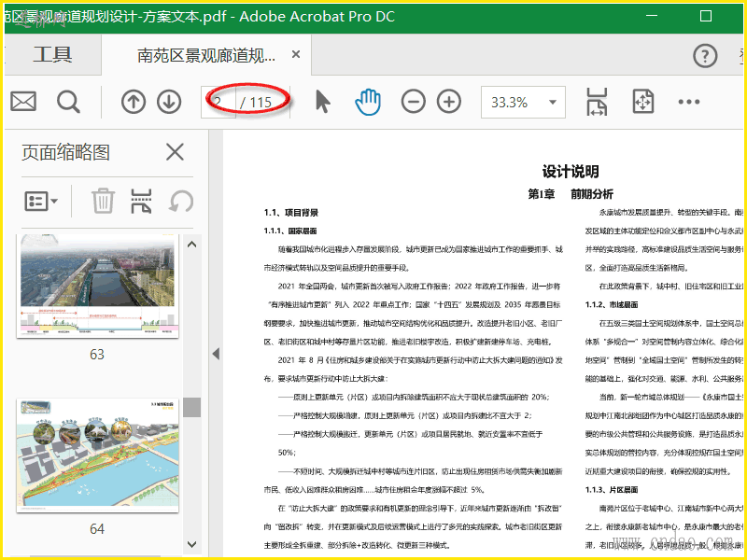Click the thumbnails scrollbar handle
Image resolution: width=747 pixels, height=560 pixels.
(x=192, y=407)
